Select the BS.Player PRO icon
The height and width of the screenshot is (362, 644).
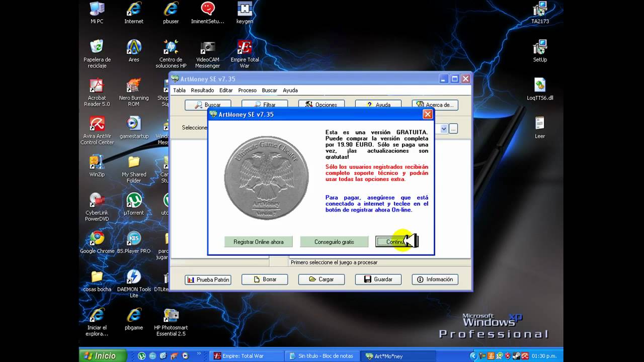(134, 242)
